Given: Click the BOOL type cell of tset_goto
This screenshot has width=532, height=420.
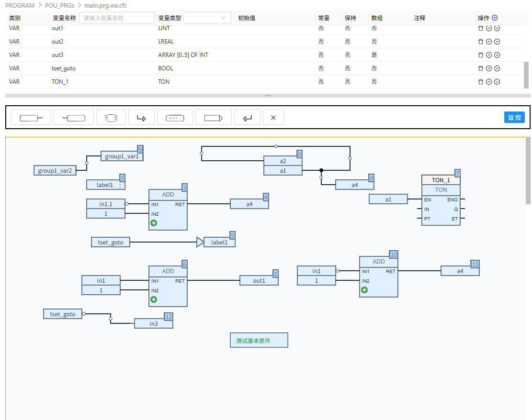Looking at the screenshot, I should point(166,68).
